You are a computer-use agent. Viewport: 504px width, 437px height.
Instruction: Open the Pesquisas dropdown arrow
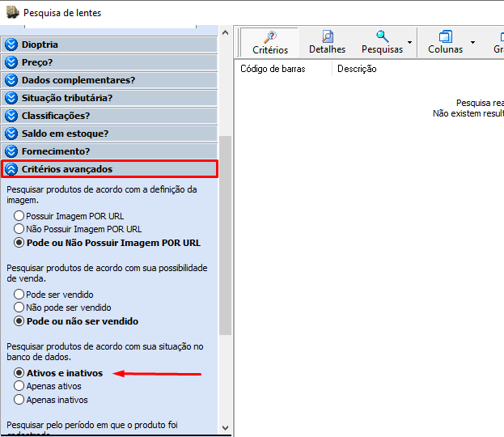coord(409,42)
